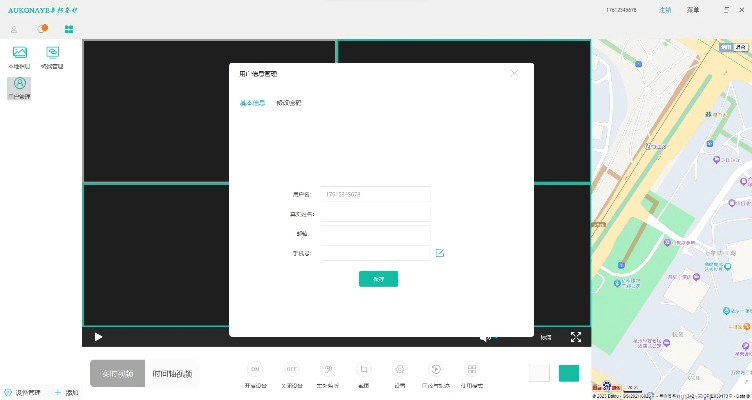Switch to the change password tab in dialog
This screenshot has height=400, width=752.
(x=288, y=103)
